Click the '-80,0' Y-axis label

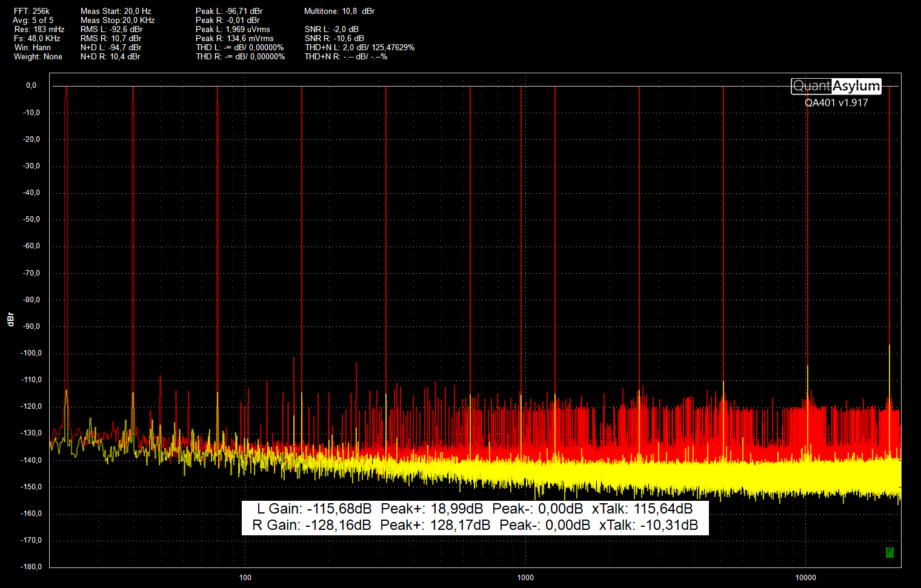[32, 300]
